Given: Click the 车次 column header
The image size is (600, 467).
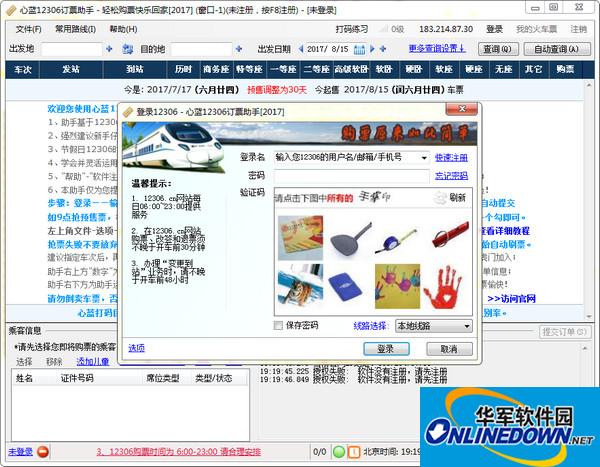Looking at the screenshot, I should [x=23, y=69].
